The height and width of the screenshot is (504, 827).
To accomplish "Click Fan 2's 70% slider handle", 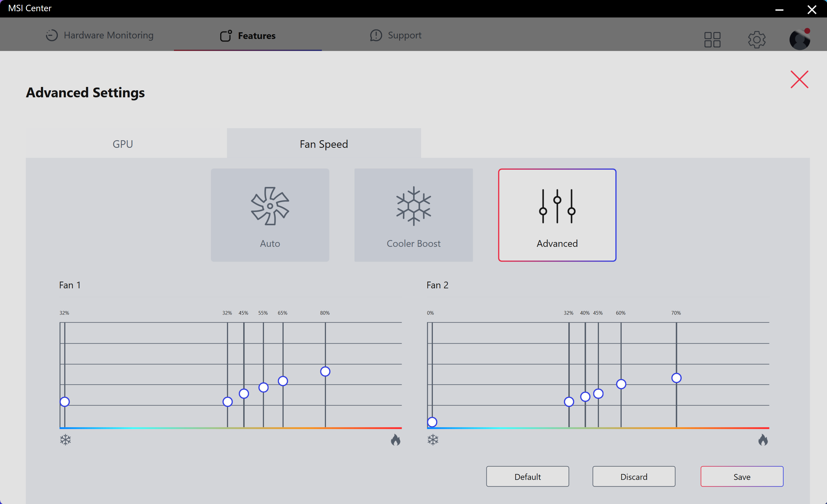I will coord(676,378).
